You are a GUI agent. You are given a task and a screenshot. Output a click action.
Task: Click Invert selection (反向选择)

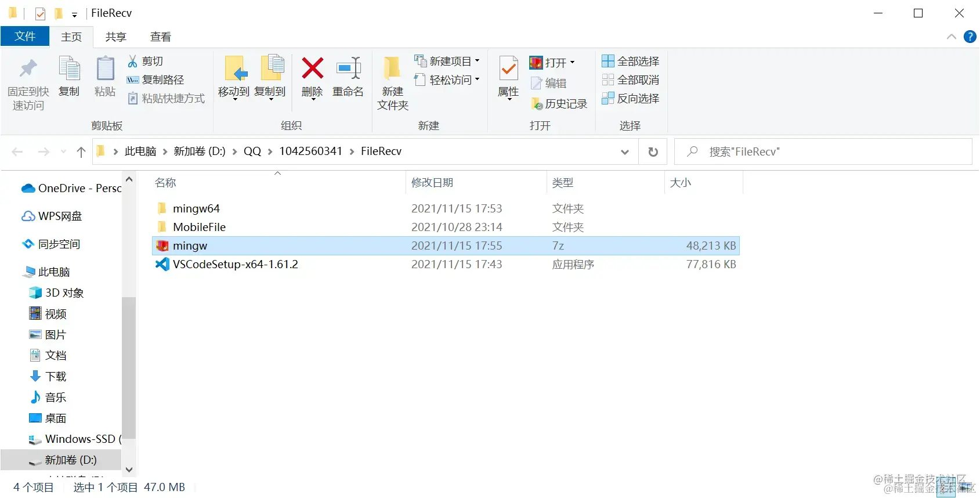[630, 98]
